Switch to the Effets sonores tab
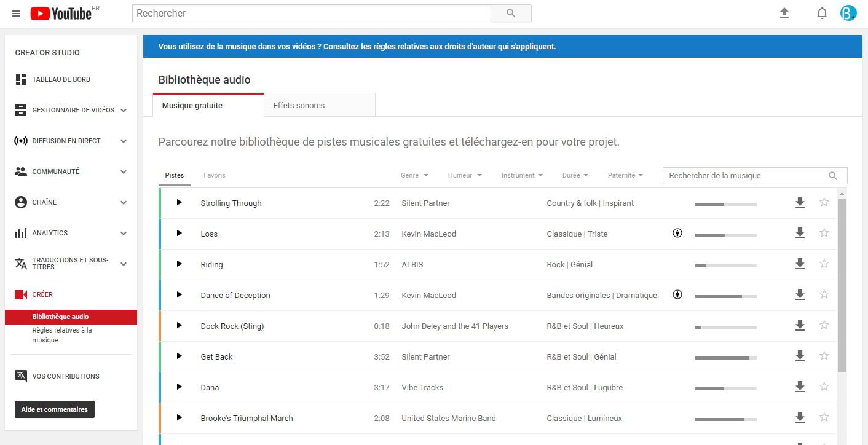This screenshot has height=445, width=868. pyautogui.click(x=320, y=105)
